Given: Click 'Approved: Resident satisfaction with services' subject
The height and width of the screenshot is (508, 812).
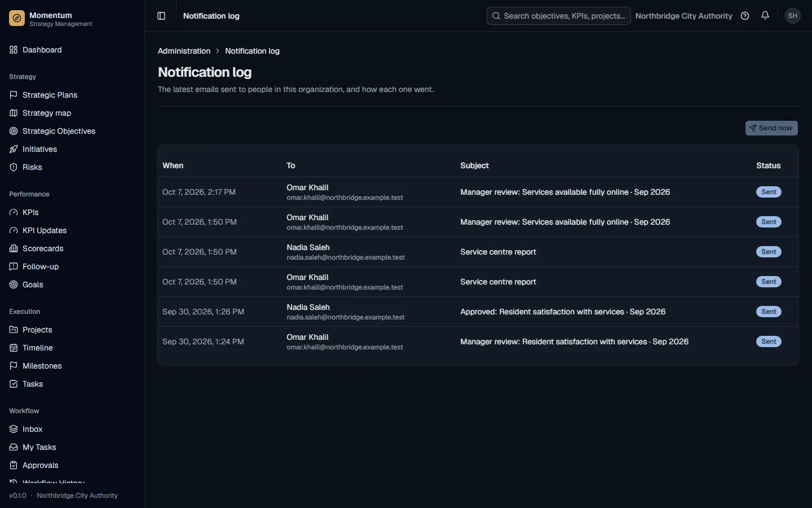Looking at the screenshot, I should (563, 312).
